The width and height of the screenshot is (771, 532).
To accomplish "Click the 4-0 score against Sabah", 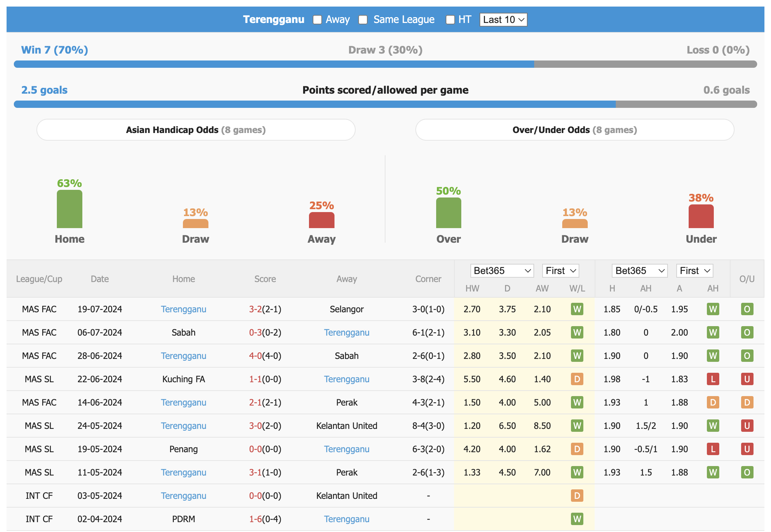I will tap(255, 356).
